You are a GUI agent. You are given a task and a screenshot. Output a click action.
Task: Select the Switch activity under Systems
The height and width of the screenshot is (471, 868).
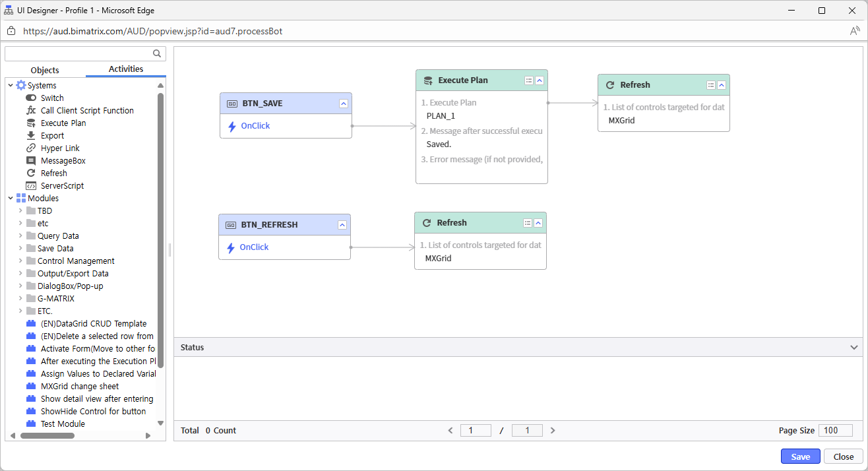point(51,98)
